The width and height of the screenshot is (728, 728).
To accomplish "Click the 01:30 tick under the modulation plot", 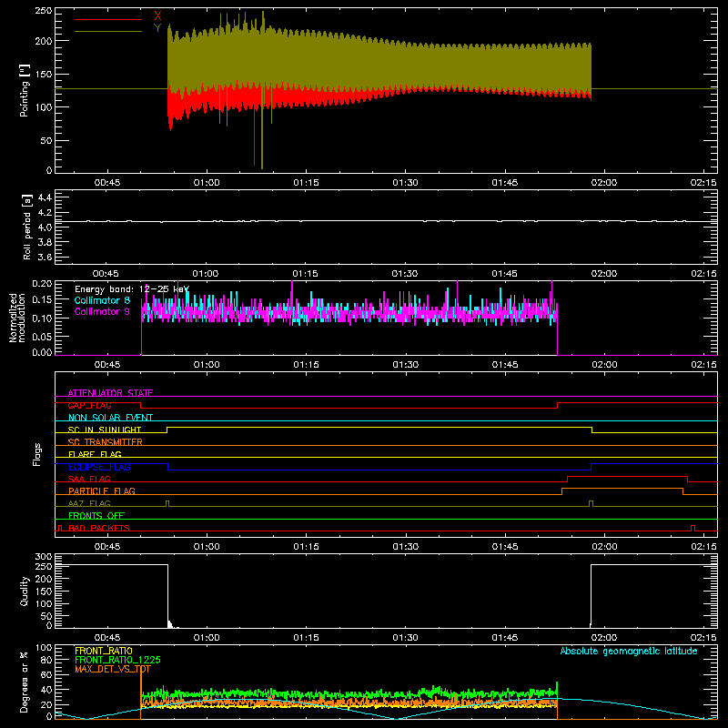I will click(x=405, y=365).
